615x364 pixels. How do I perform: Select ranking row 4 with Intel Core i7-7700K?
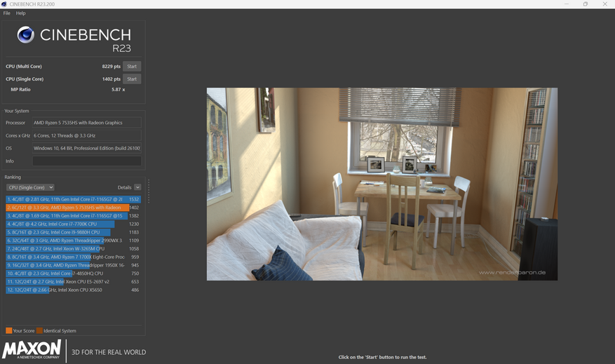point(74,224)
